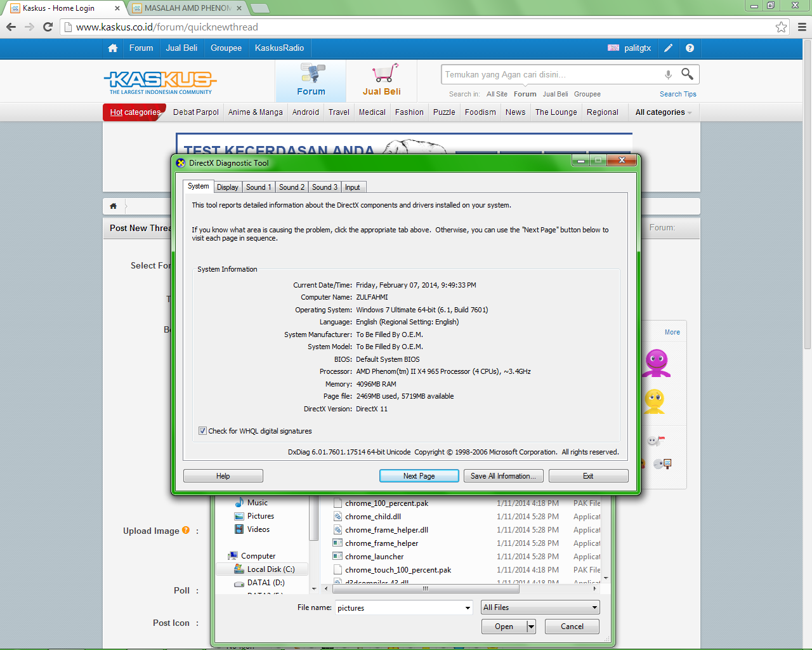The width and height of the screenshot is (812, 650).
Task: Click Upload Image help question icon
Action: (186, 530)
